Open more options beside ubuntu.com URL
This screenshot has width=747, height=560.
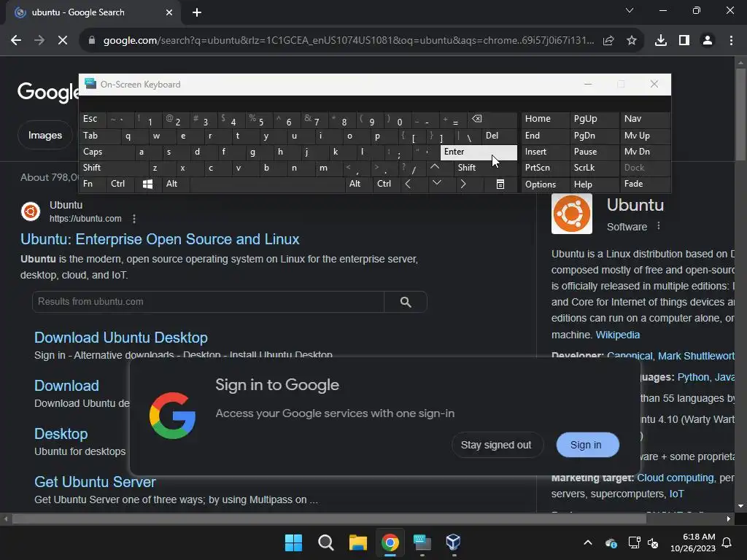coord(134,219)
